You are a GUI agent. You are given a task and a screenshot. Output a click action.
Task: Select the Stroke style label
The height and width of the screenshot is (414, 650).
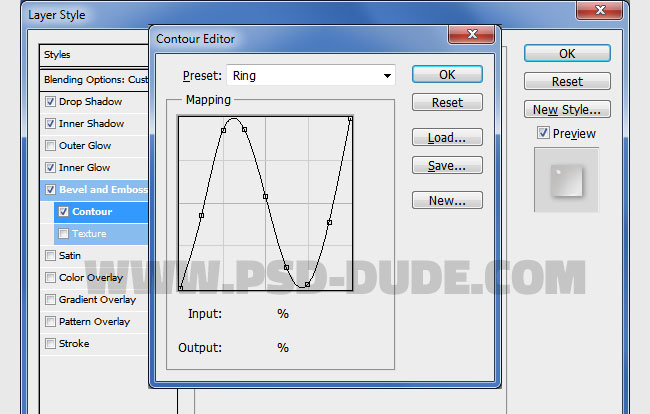pos(74,343)
